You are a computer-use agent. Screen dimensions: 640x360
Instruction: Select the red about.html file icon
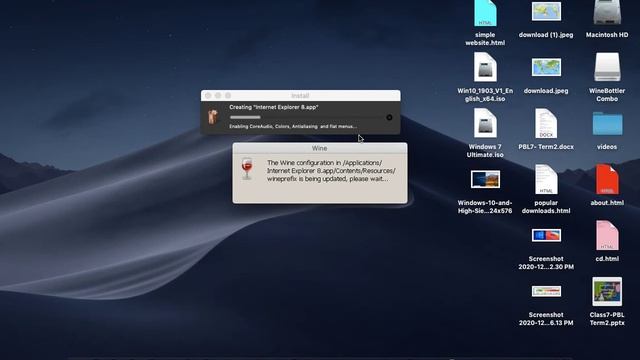607,179
